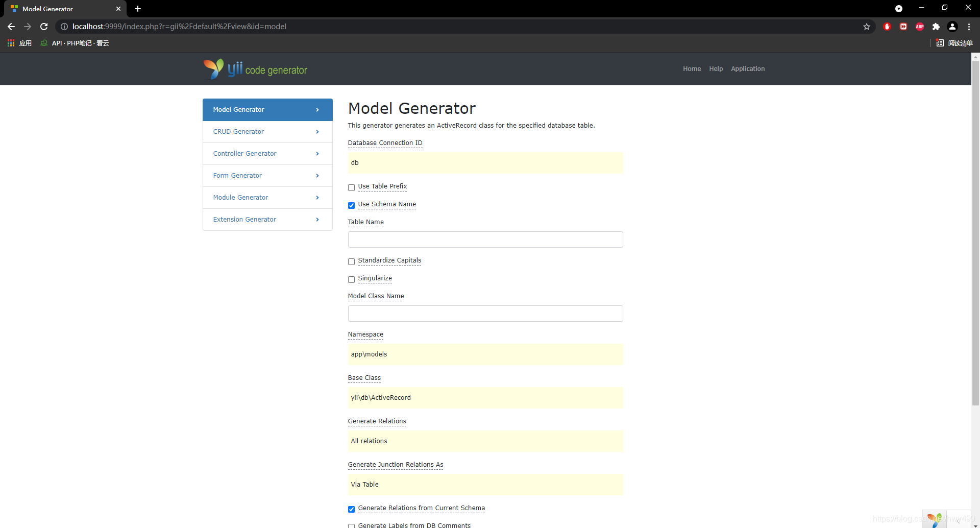The height and width of the screenshot is (528, 980).
Task: Click the Table Name label hint
Action: click(365, 222)
